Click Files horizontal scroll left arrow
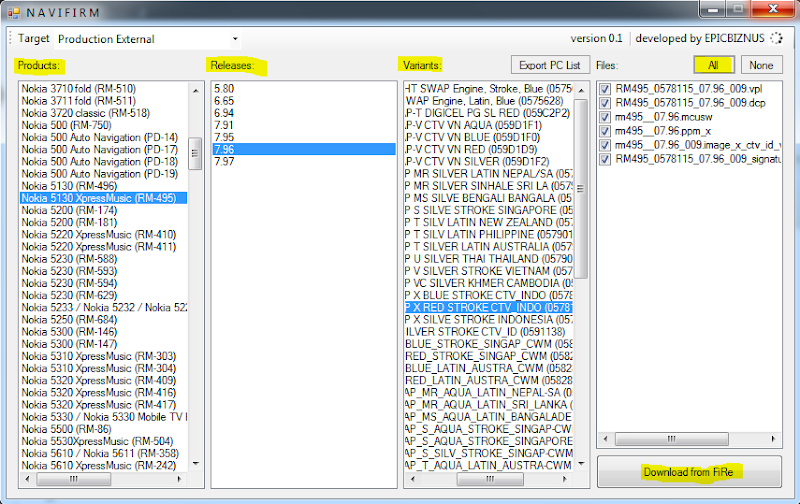This screenshot has width=800, height=504. (606, 439)
